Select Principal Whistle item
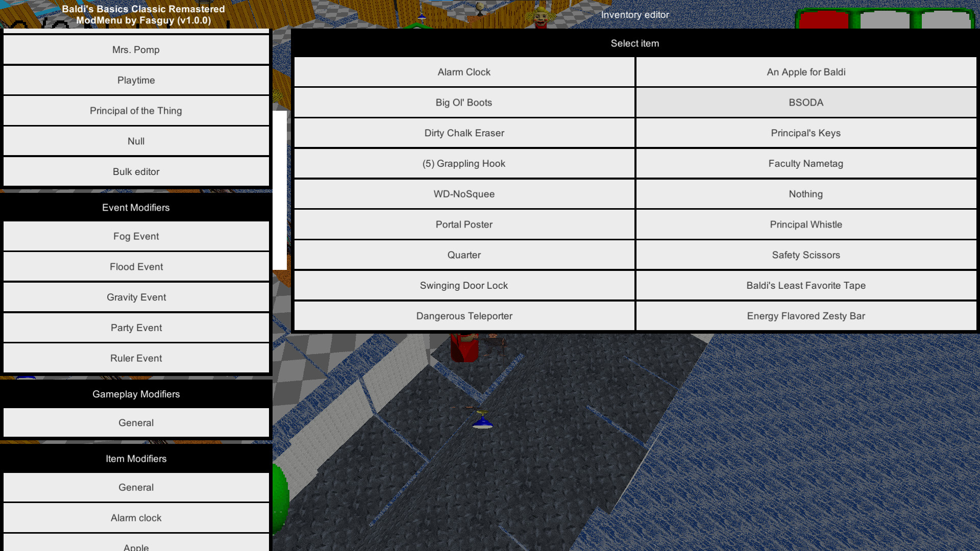This screenshot has width=980, height=551. [805, 224]
